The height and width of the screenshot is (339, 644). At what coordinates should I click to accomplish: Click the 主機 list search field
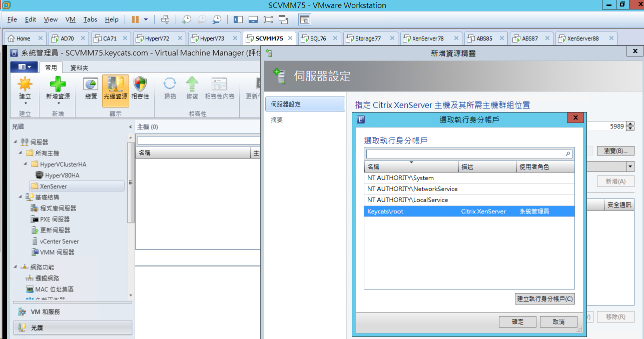pos(199,140)
